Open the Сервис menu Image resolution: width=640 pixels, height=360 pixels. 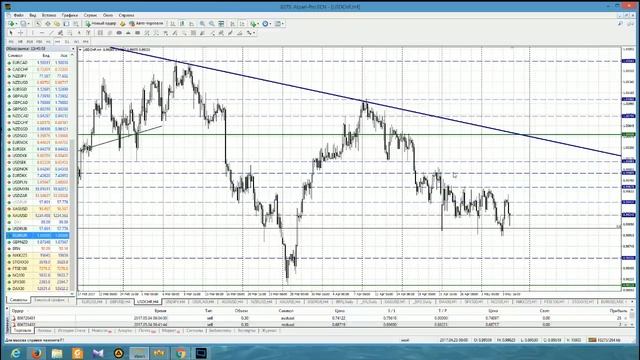[x=90, y=15]
